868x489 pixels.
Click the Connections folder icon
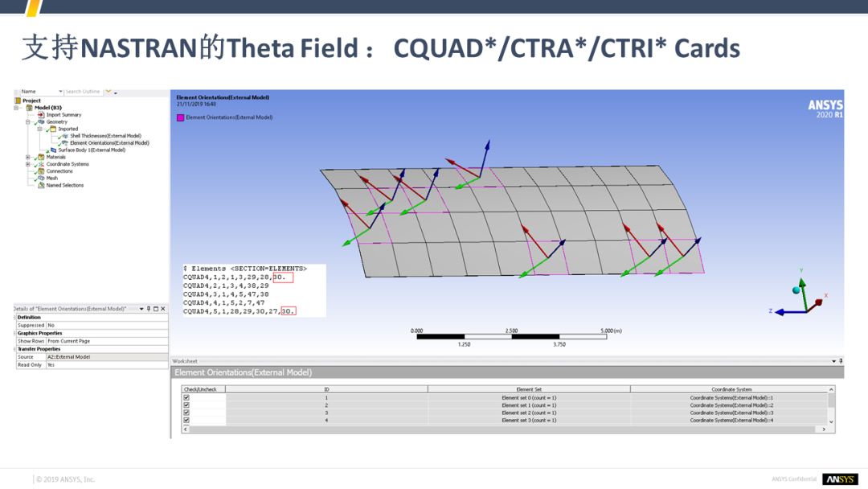coord(41,171)
